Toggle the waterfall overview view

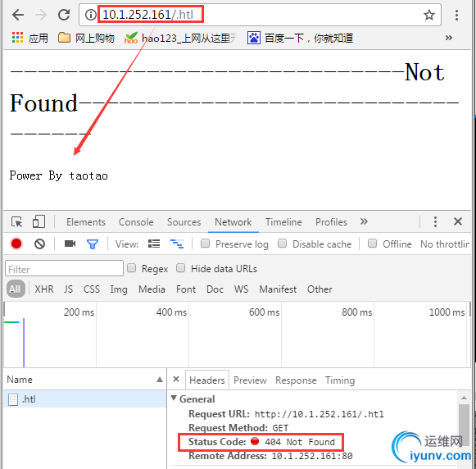pyautogui.click(x=177, y=244)
